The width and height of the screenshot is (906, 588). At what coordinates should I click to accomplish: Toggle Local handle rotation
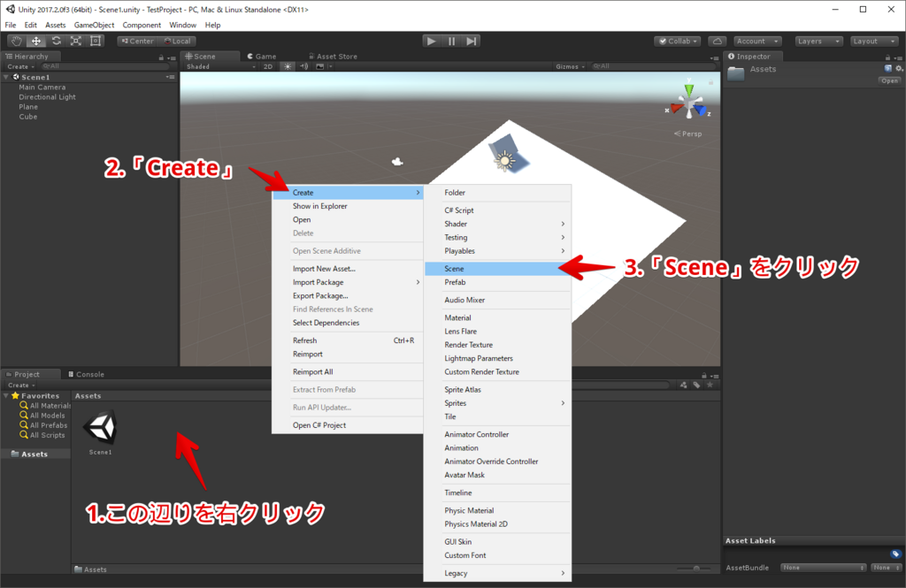click(x=177, y=41)
